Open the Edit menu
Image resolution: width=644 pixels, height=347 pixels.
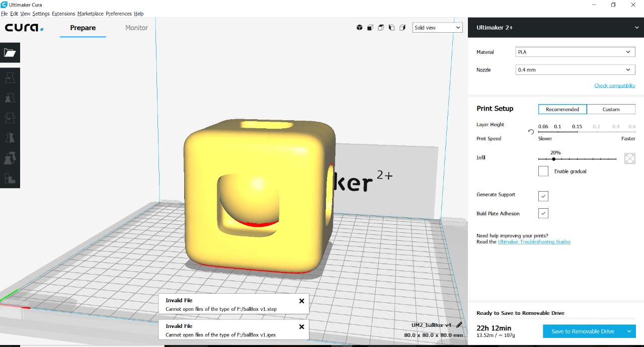14,14
